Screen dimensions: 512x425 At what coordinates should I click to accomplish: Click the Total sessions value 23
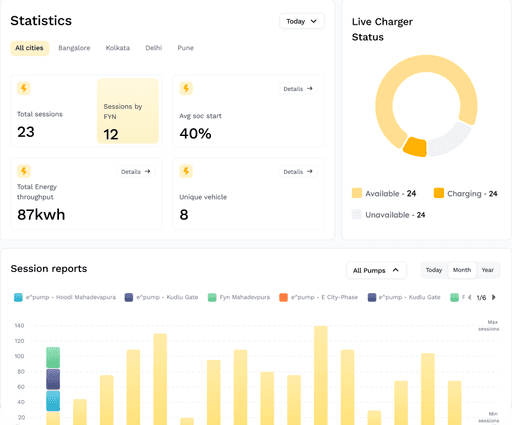(x=26, y=132)
